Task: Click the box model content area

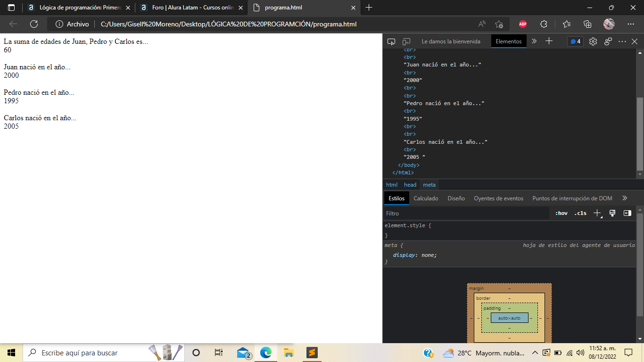Action: tap(509, 318)
